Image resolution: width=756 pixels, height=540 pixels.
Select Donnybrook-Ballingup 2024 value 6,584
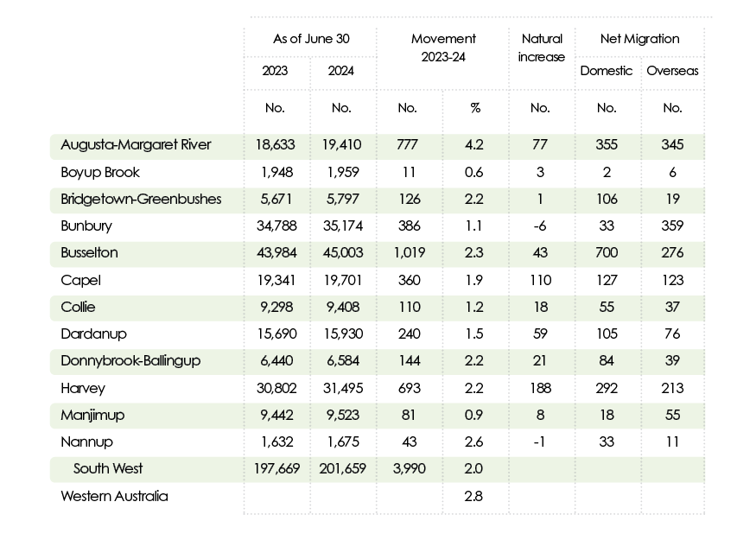(x=343, y=361)
